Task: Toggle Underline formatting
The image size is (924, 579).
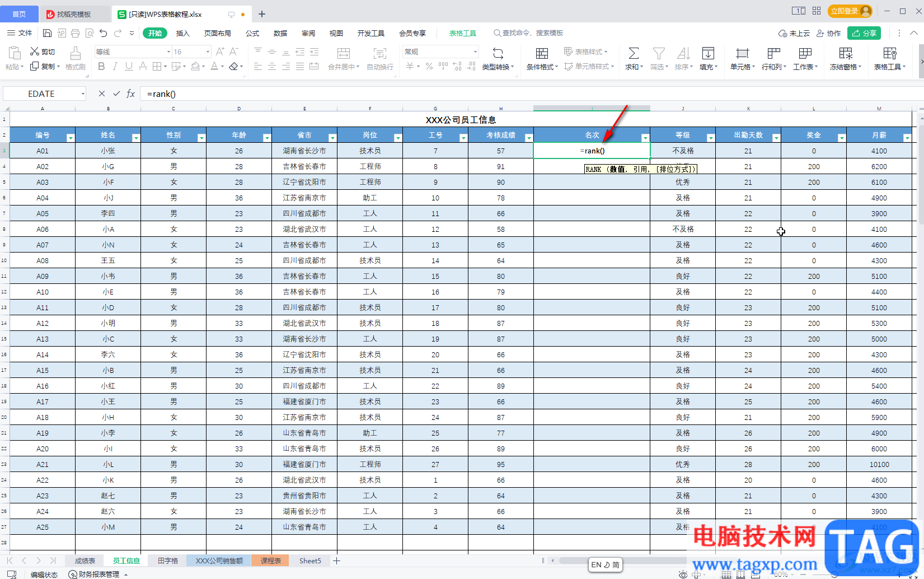Action: [x=129, y=66]
